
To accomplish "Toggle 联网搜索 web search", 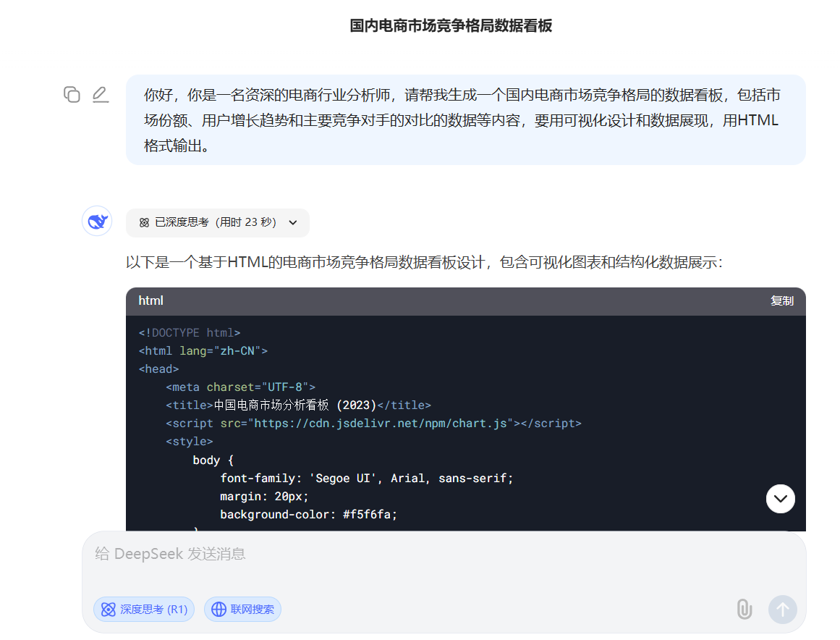I will [x=242, y=610].
